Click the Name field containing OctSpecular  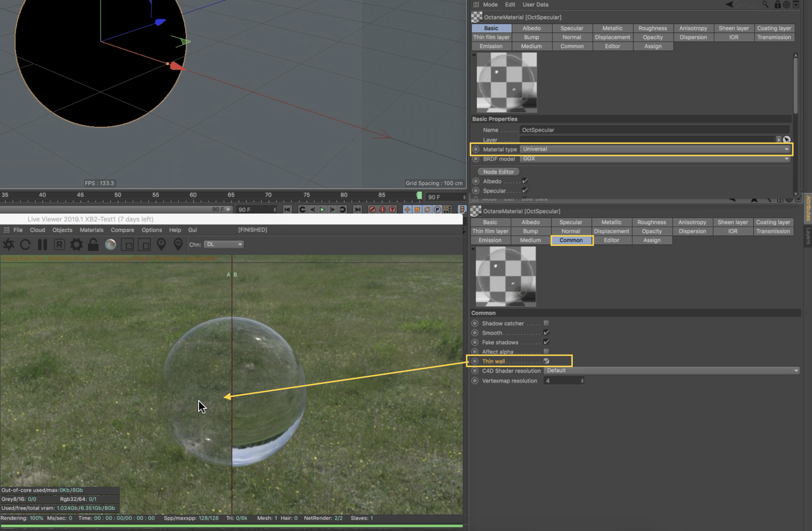(x=654, y=130)
